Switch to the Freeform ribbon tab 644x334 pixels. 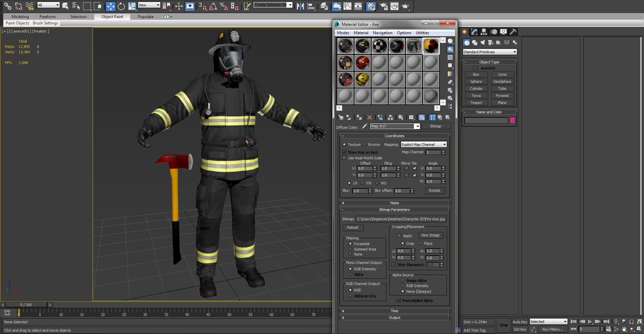coord(48,16)
